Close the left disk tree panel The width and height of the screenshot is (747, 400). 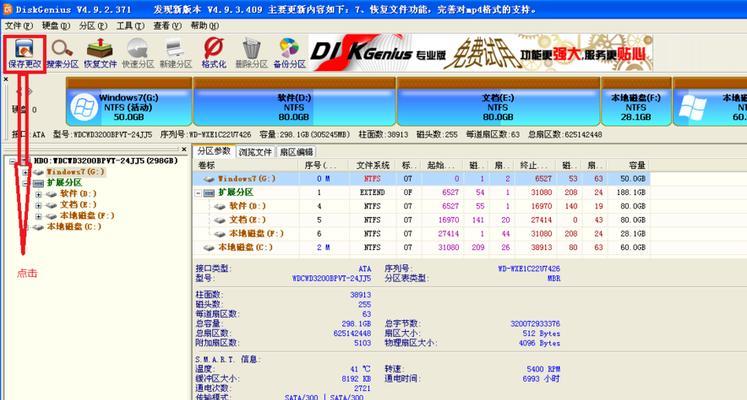184,150
